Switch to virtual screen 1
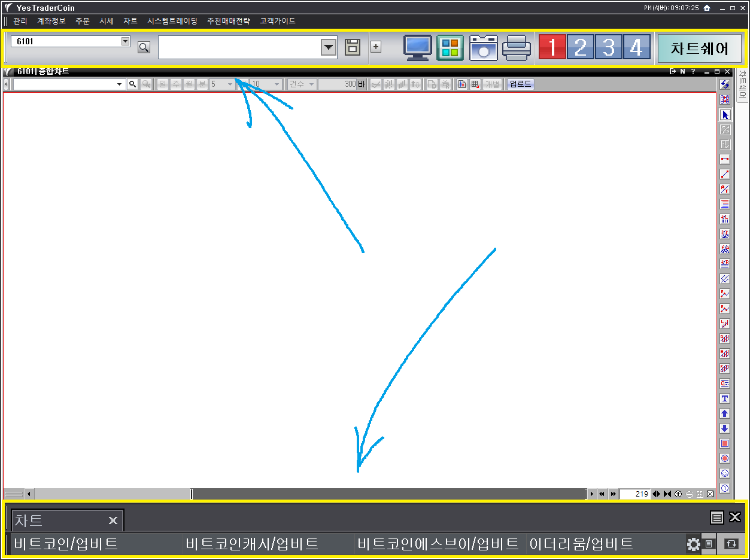The width and height of the screenshot is (750, 560). point(552,47)
